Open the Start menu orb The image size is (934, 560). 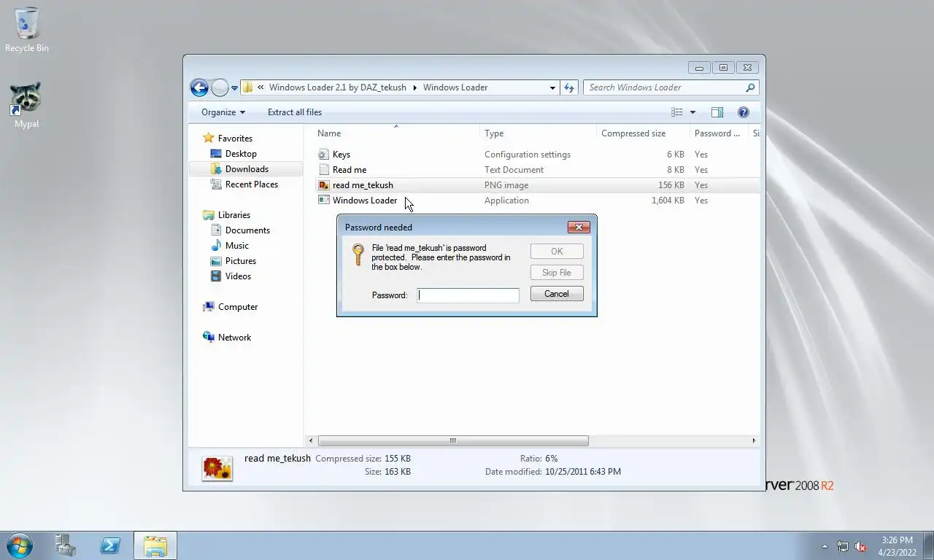pos(19,545)
